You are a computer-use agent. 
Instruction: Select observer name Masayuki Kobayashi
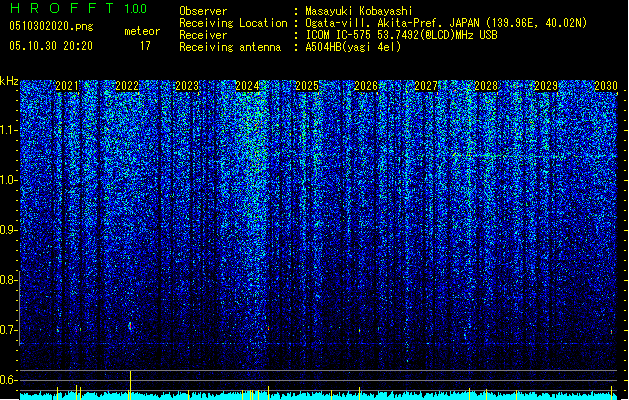click(359, 11)
